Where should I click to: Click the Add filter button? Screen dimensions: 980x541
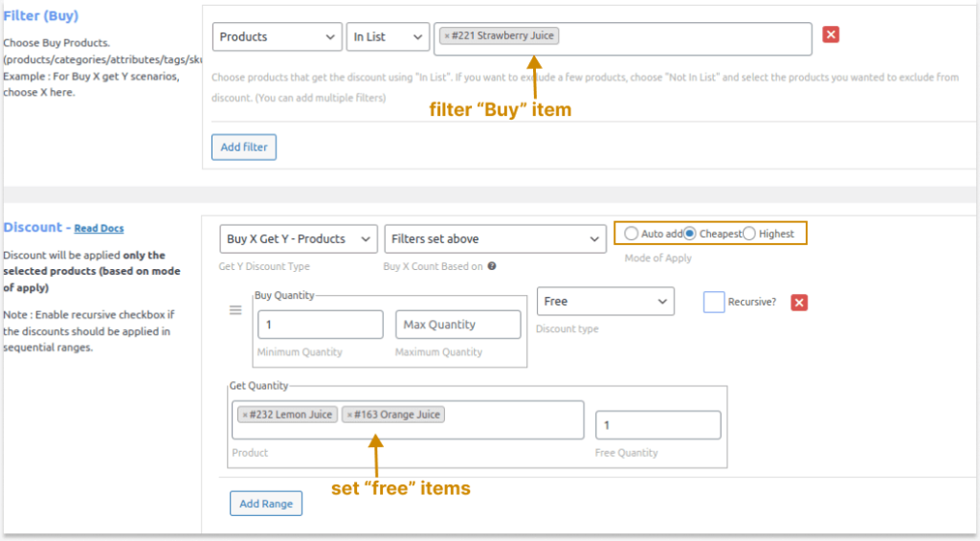coord(244,147)
